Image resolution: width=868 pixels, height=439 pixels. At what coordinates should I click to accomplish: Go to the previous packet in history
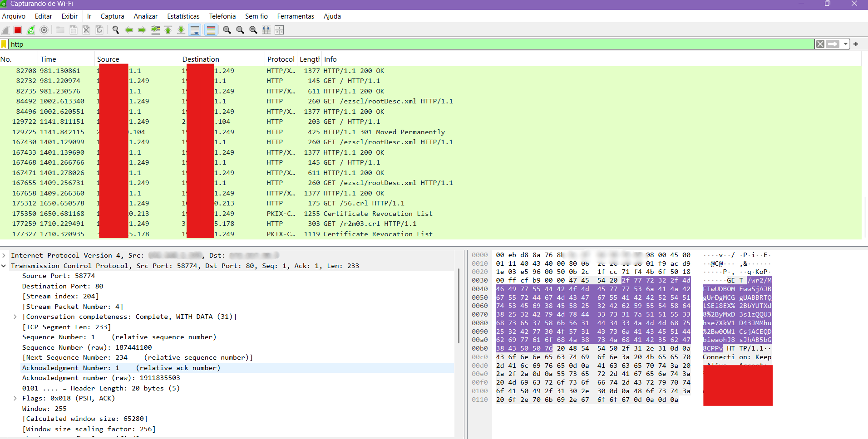(129, 30)
